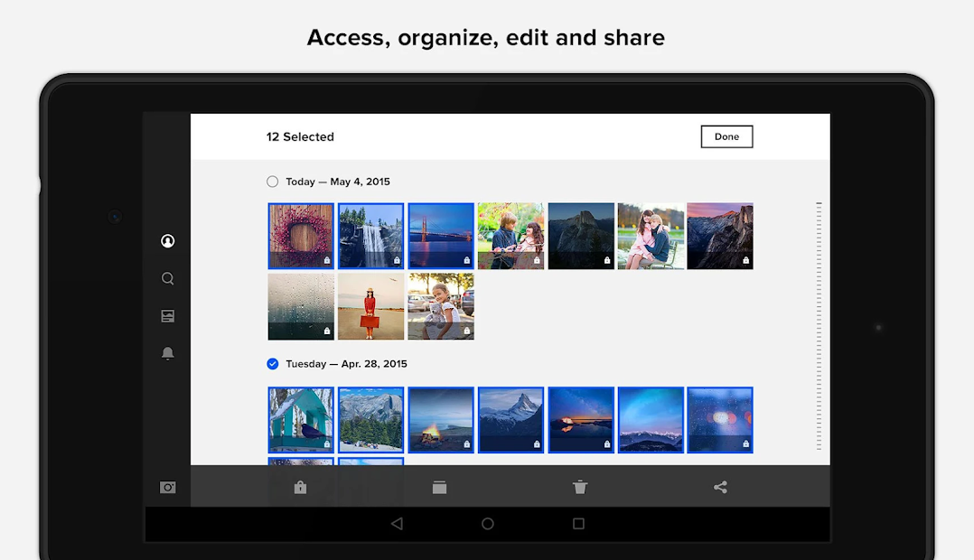Open your Flickr profile

(167, 240)
